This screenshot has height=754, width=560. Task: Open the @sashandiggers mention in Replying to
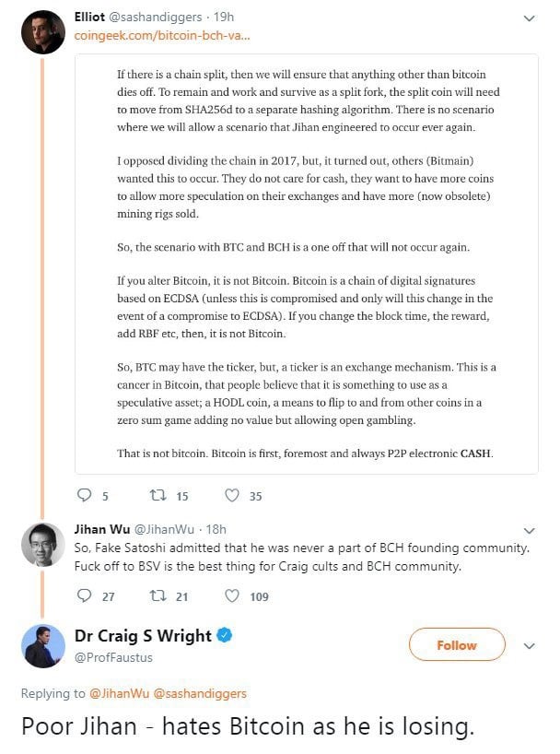click(200, 693)
